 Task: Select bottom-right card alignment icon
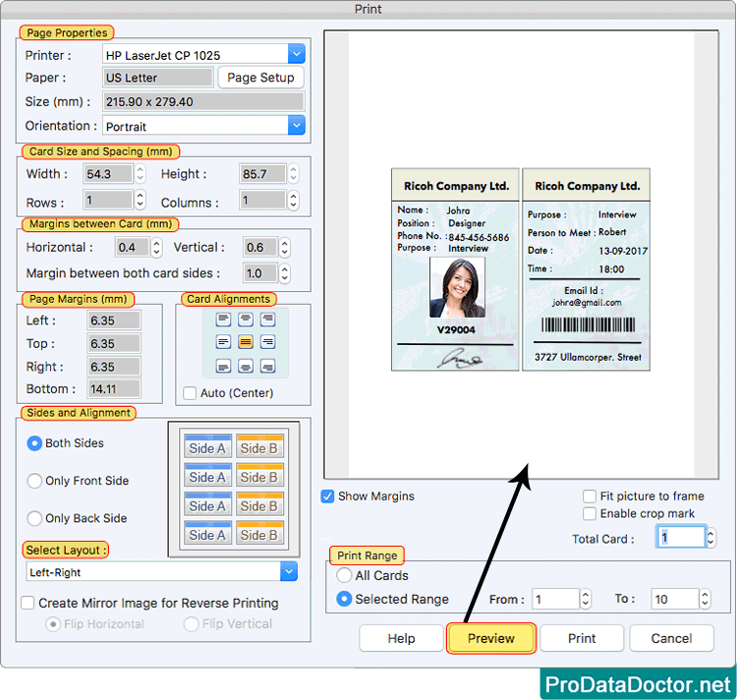pyautogui.click(x=268, y=366)
